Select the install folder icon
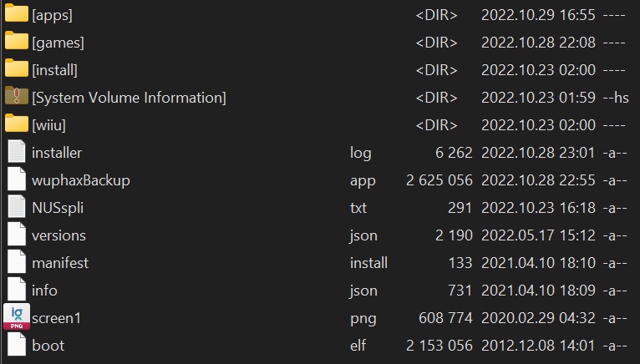Image resolution: width=640 pixels, height=364 pixels. pyautogui.click(x=17, y=68)
